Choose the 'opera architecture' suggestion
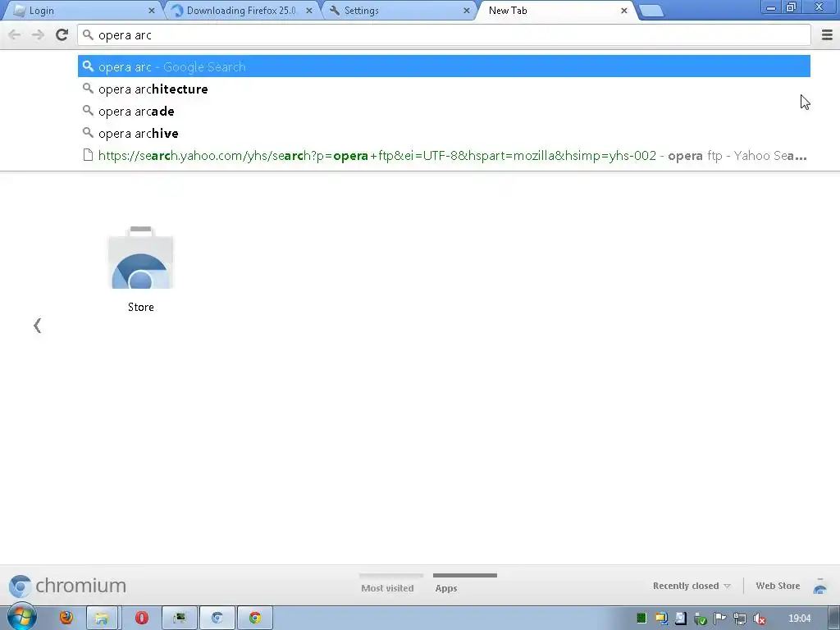Image resolution: width=840 pixels, height=630 pixels. click(x=444, y=89)
